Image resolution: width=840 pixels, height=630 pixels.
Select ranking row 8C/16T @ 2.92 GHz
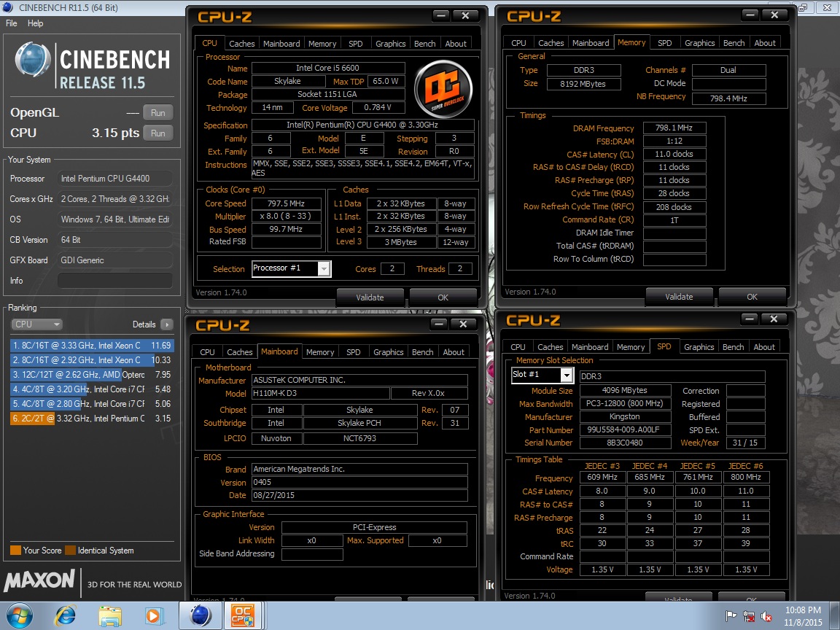point(92,360)
